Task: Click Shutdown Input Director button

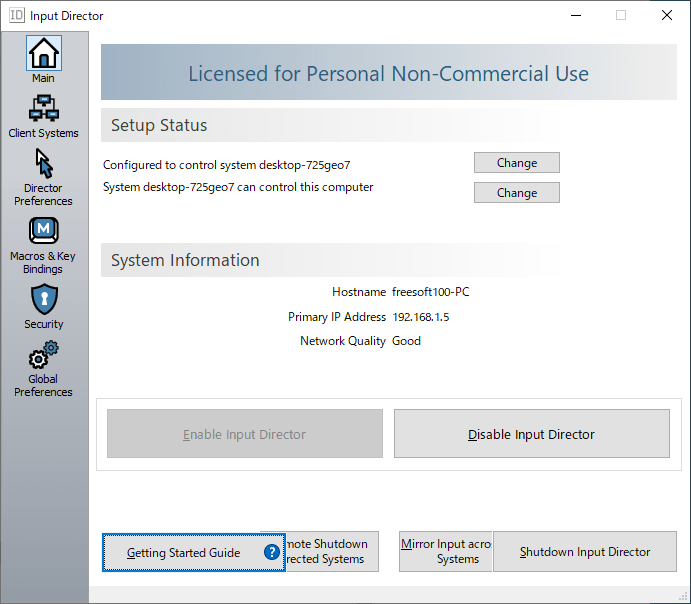Action: pos(585,552)
